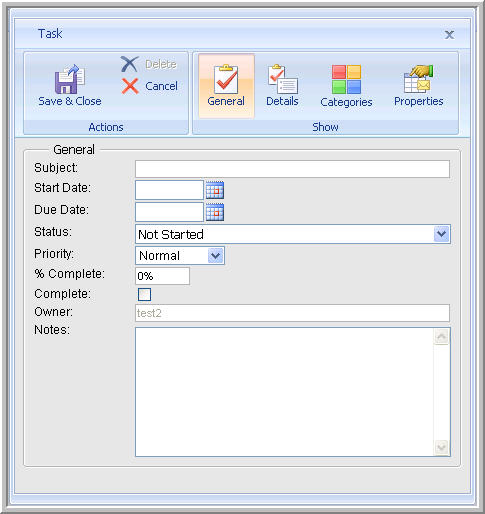Click the Not Started status combo box
485x514 pixels.
point(293,234)
